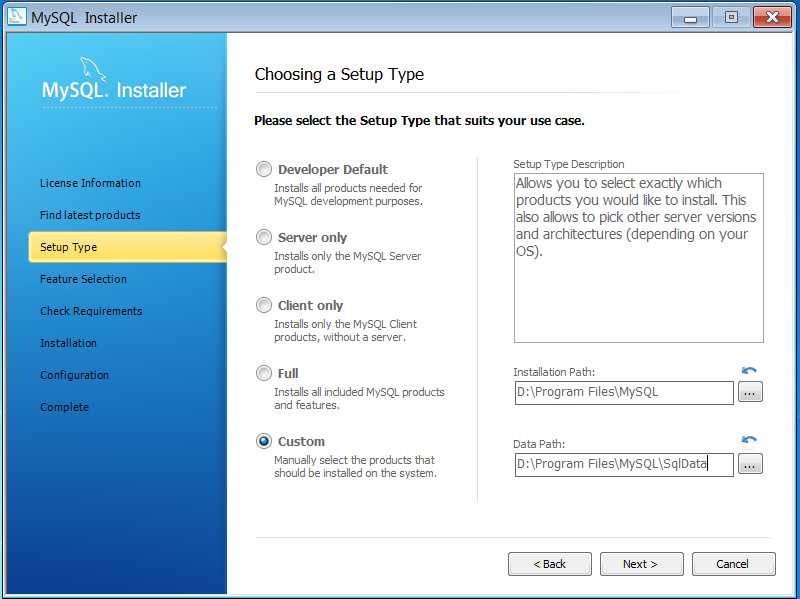Screen dimensions: 800x599
Task: Click the 'Setup Type Description' label
Action: pyautogui.click(x=569, y=164)
